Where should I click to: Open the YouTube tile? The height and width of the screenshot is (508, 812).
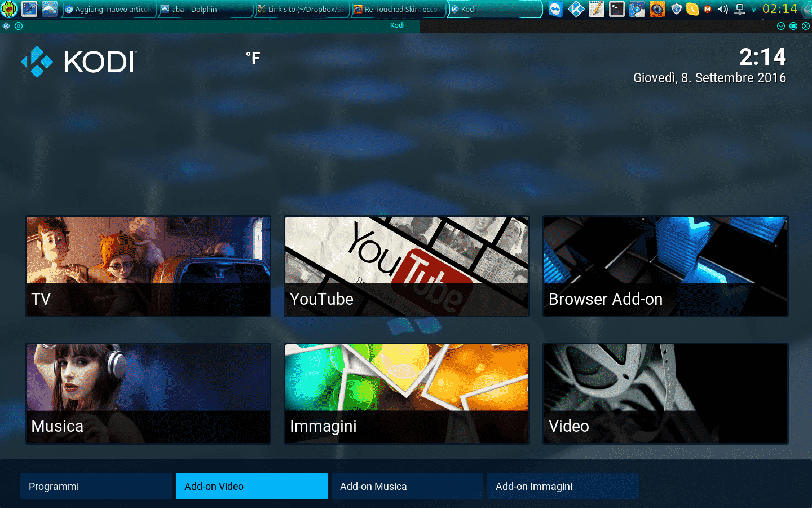407,266
